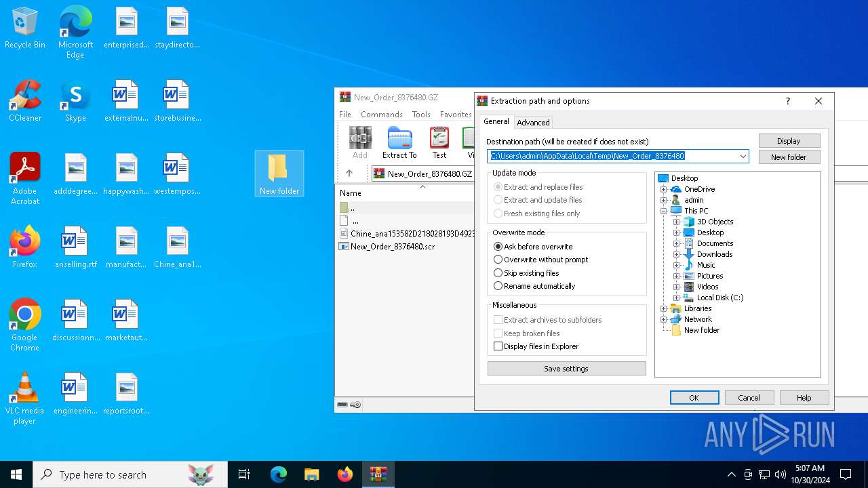The height and width of the screenshot is (488, 868).
Task: Select New folder icon on desktop
Action: tap(279, 174)
